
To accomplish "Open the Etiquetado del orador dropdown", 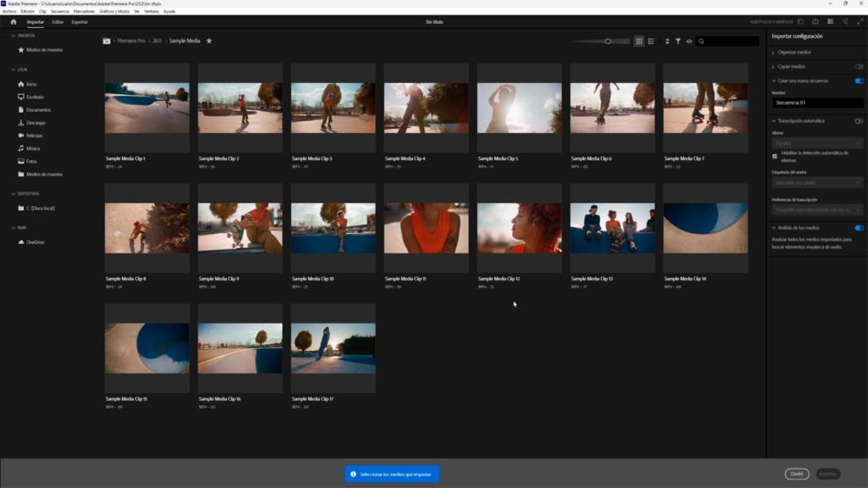I will [816, 182].
